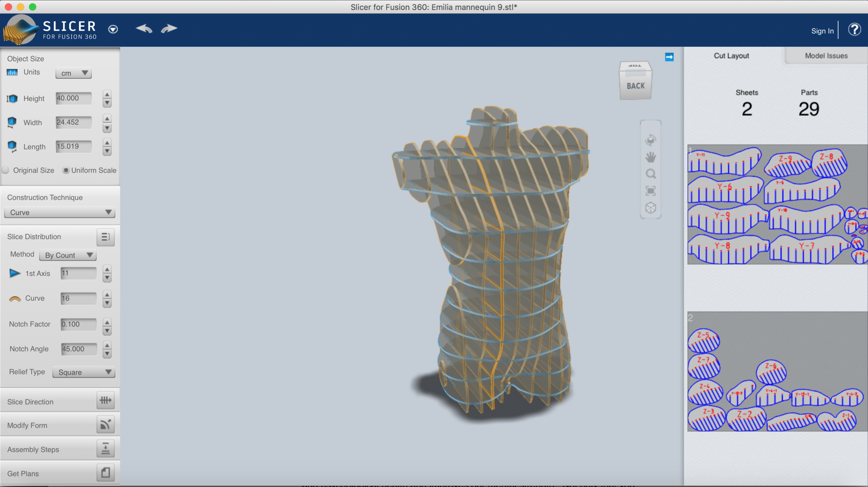Select cut layout sheet 1 thumbnail
The height and width of the screenshot is (487, 868).
(777, 205)
